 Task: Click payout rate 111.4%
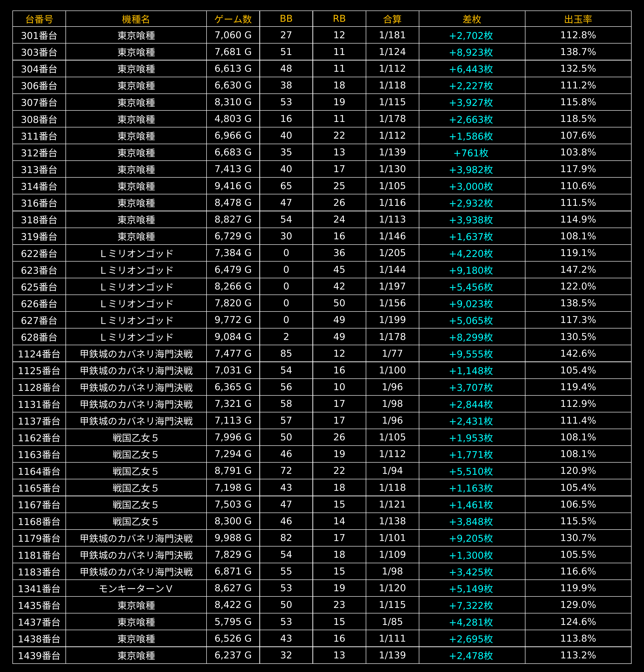pos(578,420)
